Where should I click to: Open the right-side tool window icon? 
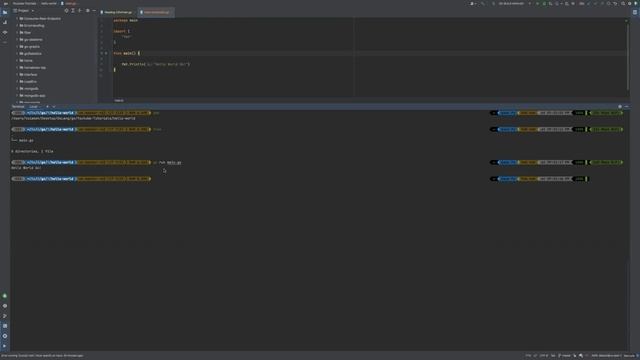635,12
